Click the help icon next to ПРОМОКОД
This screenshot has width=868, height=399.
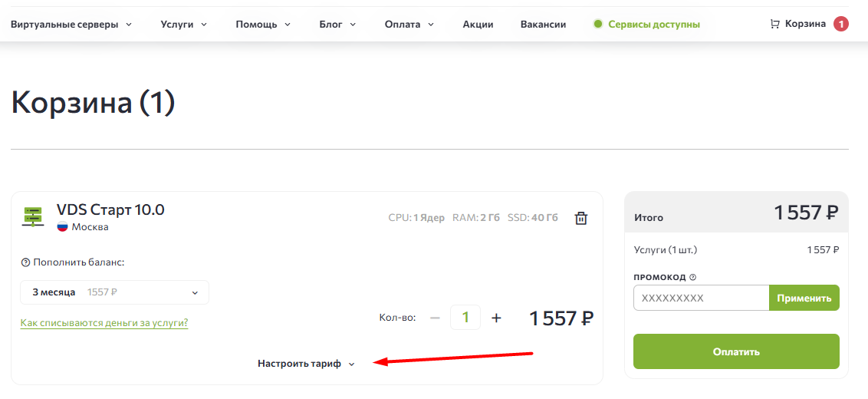pyautogui.click(x=692, y=277)
